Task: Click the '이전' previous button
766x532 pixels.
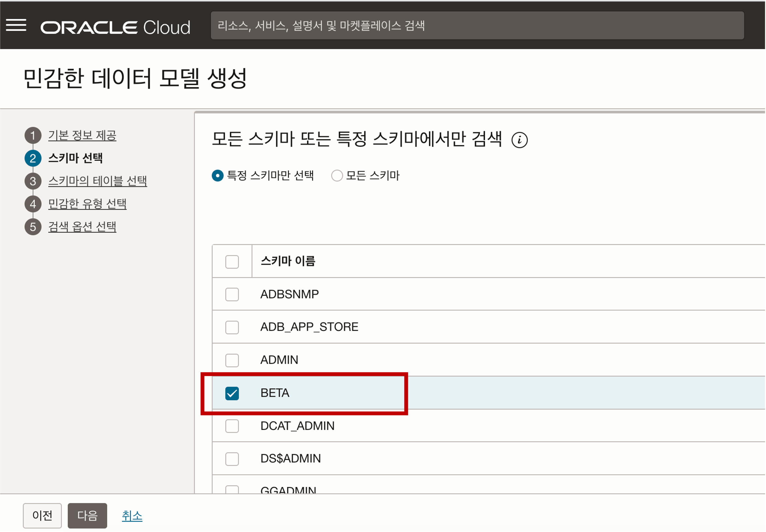Action: 42,516
